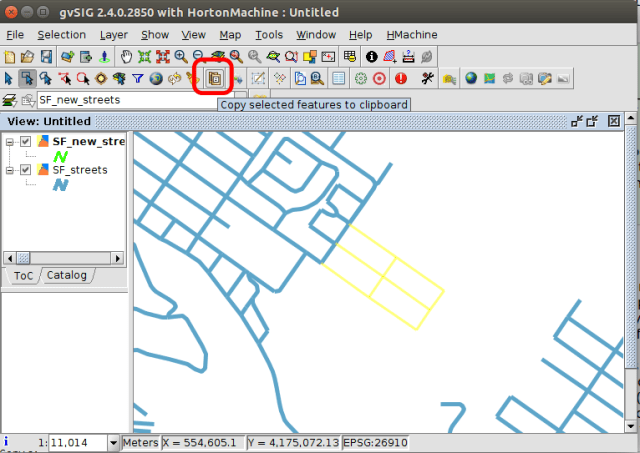Collapse the SF_new_streets tree node
640x453 pixels.
10,141
